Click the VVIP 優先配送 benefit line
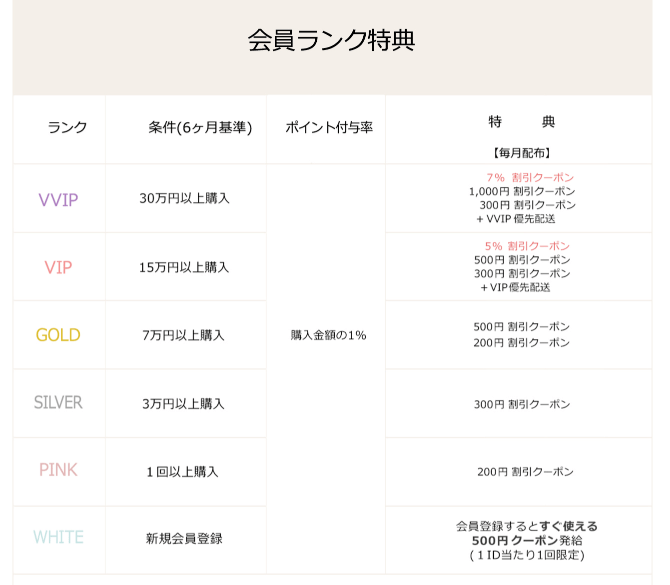The width and height of the screenshot is (670, 585). (x=516, y=219)
